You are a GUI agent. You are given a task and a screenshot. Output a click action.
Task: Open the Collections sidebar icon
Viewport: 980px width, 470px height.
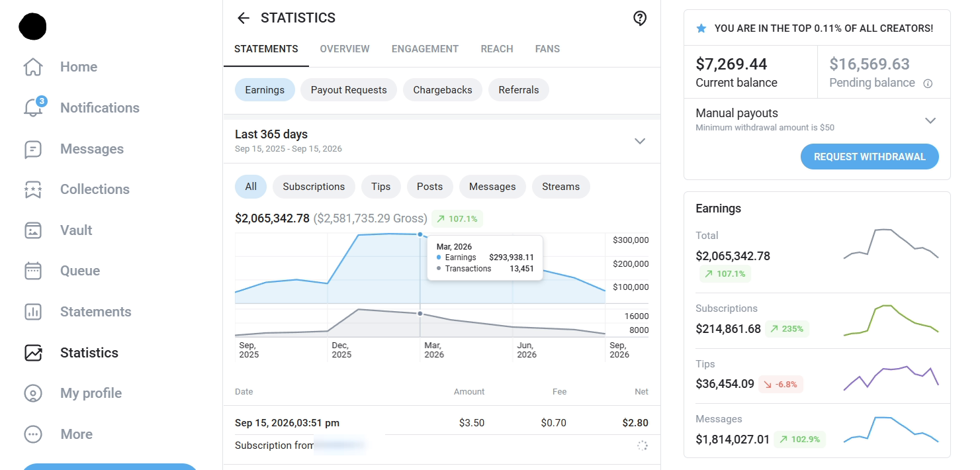click(x=33, y=189)
